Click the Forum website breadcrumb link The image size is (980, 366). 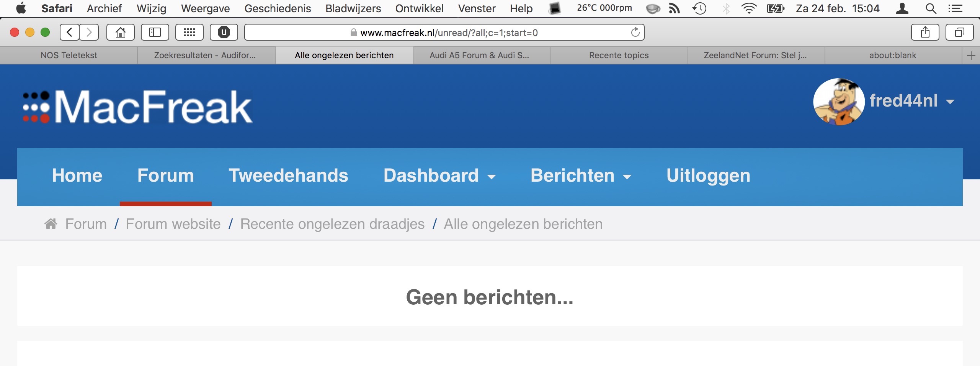pos(173,224)
